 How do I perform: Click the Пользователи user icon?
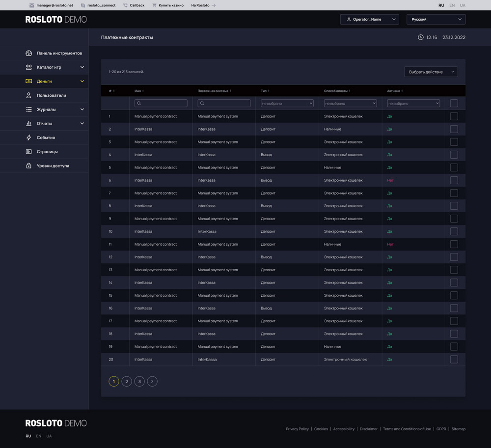coord(28,95)
